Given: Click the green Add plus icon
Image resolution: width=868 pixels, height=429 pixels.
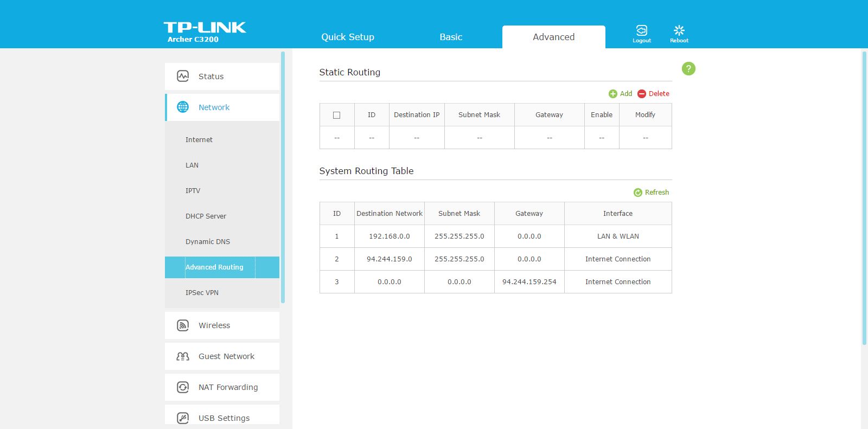Looking at the screenshot, I should [x=613, y=94].
